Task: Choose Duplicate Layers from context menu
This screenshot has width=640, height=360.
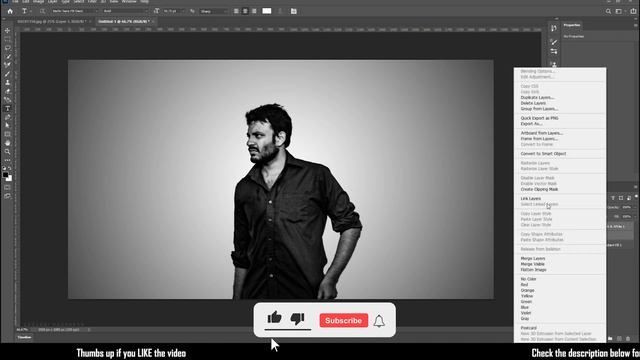Action: click(537, 98)
